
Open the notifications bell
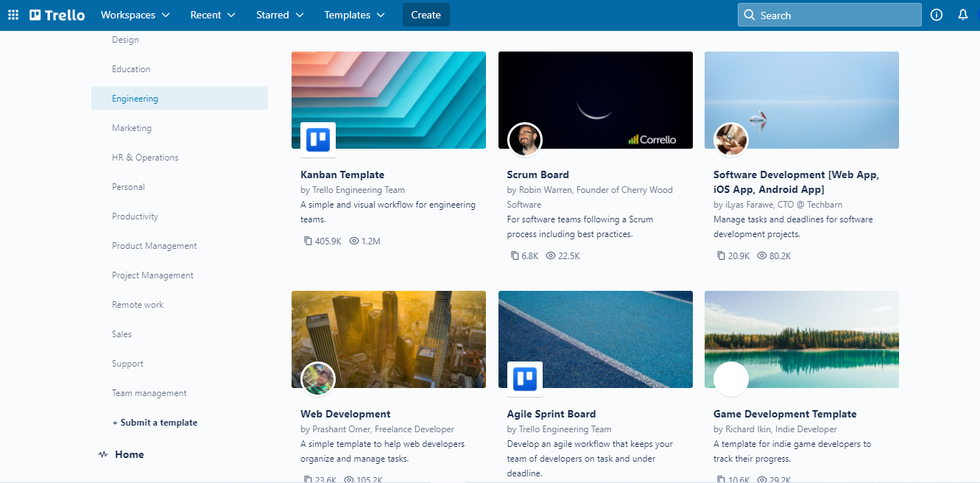pyautogui.click(x=963, y=15)
